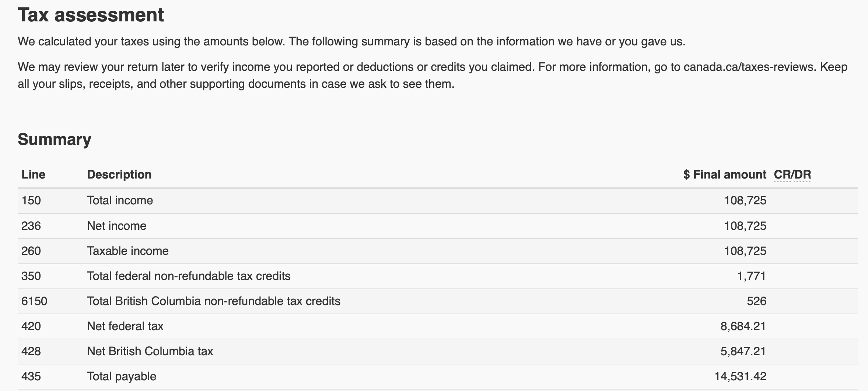Click the Net British Columbia tax label
The width and height of the screenshot is (868, 391).
coord(150,351)
